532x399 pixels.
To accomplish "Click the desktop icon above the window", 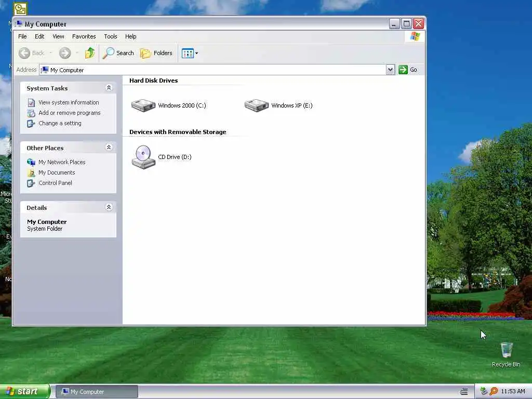I will 20,9.
